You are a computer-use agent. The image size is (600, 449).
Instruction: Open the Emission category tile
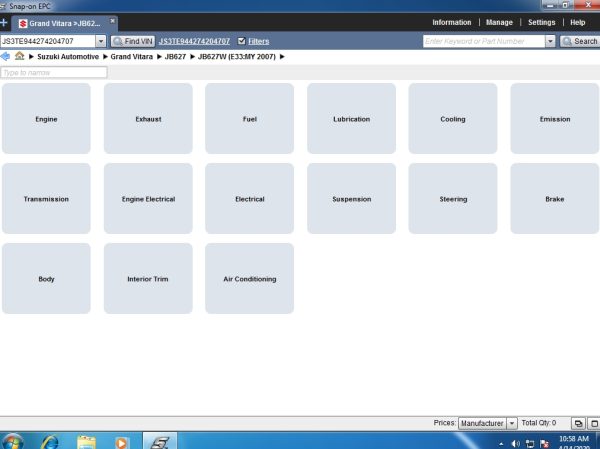pyautogui.click(x=554, y=119)
